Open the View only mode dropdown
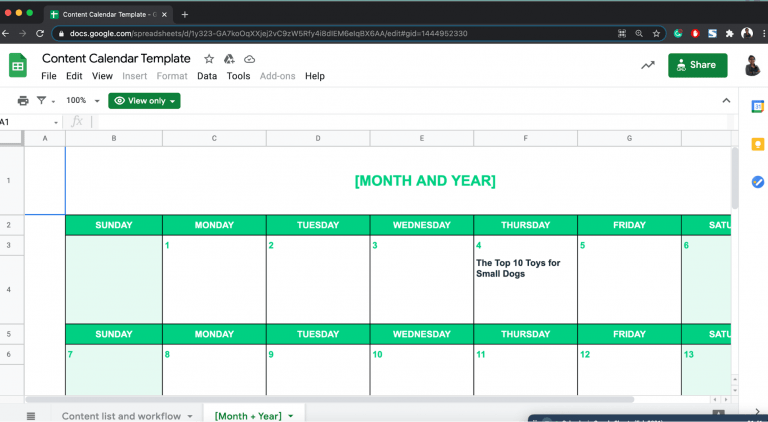This screenshot has width=768, height=422. 144,101
